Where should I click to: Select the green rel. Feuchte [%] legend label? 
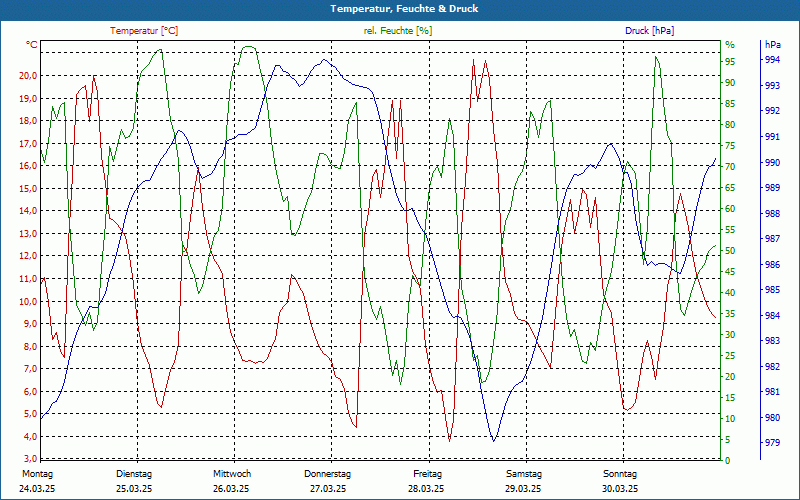398,31
